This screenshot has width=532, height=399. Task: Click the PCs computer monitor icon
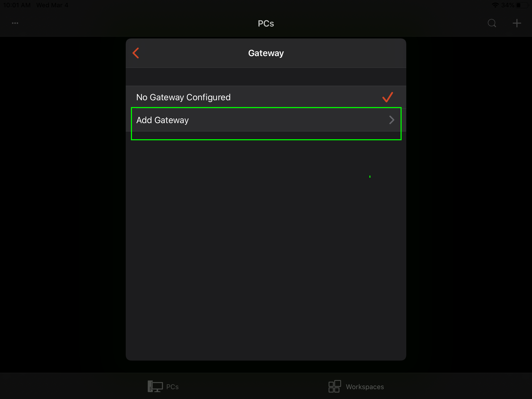point(155,386)
